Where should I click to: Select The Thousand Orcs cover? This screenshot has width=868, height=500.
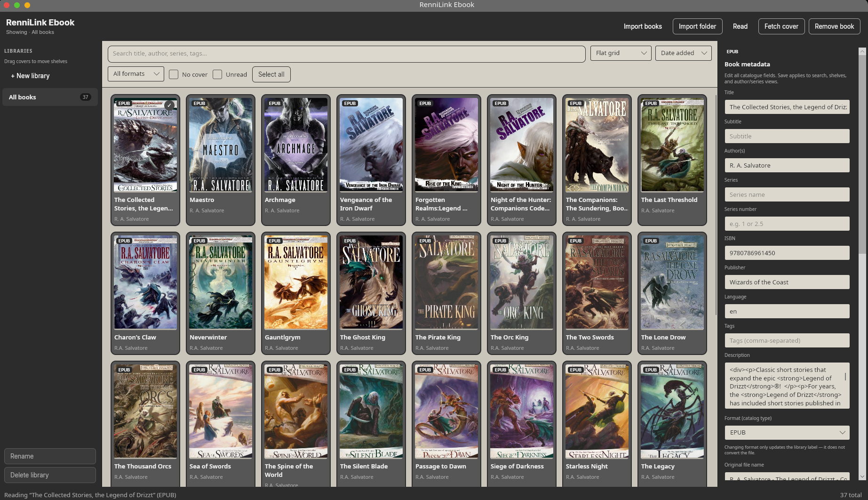pos(145,411)
